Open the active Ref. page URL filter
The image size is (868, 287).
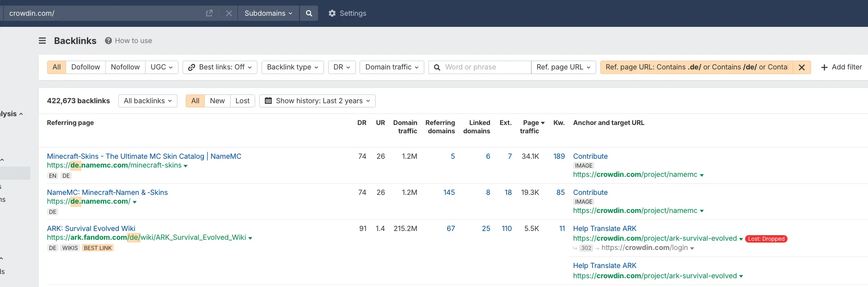pyautogui.click(x=697, y=67)
